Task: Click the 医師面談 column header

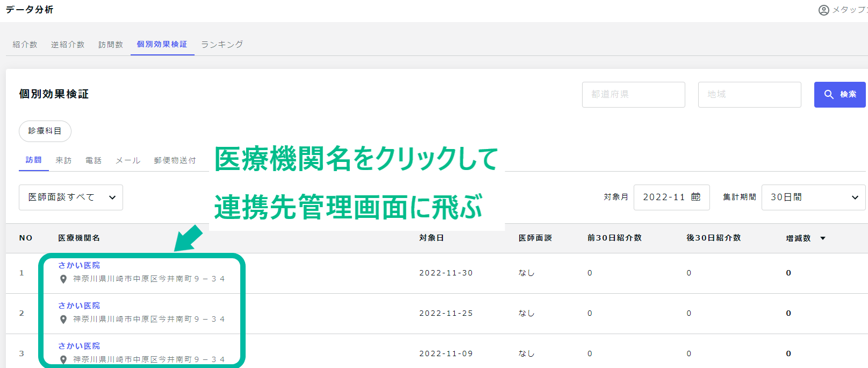Action: 535,238
